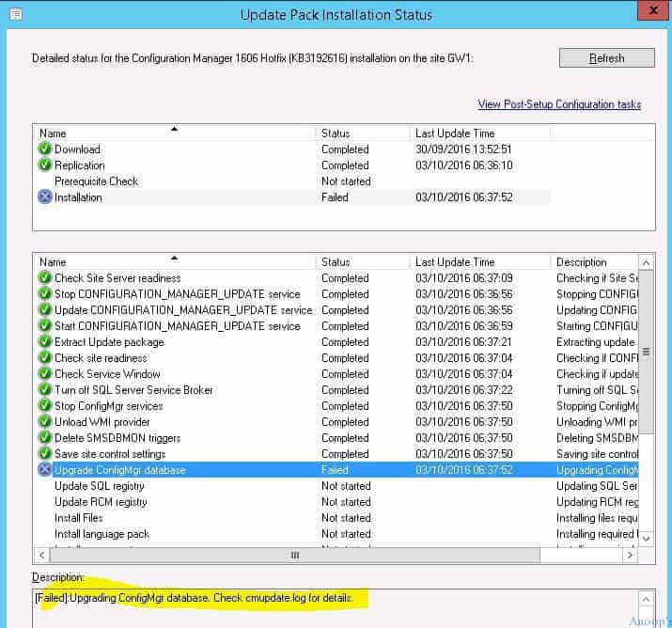Click the Description box scroll up arrow
This screenshot has width=672, height=628.
[647, 599]
